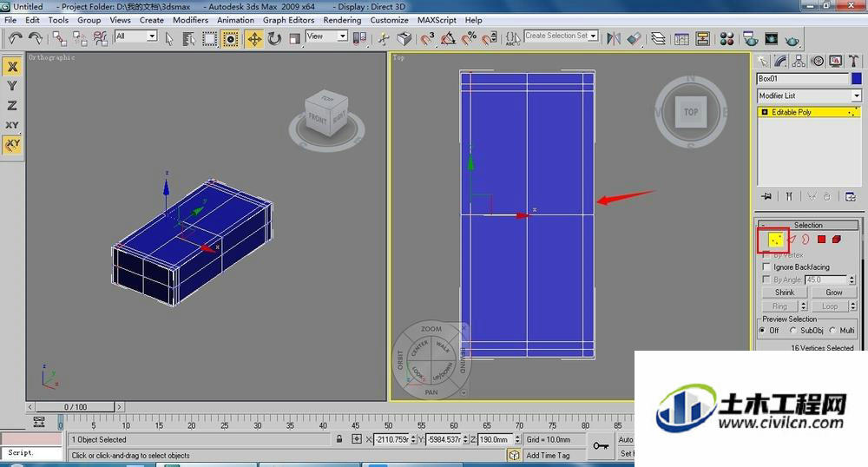
Task: Open Select by Name list
Action: [188, 38]
